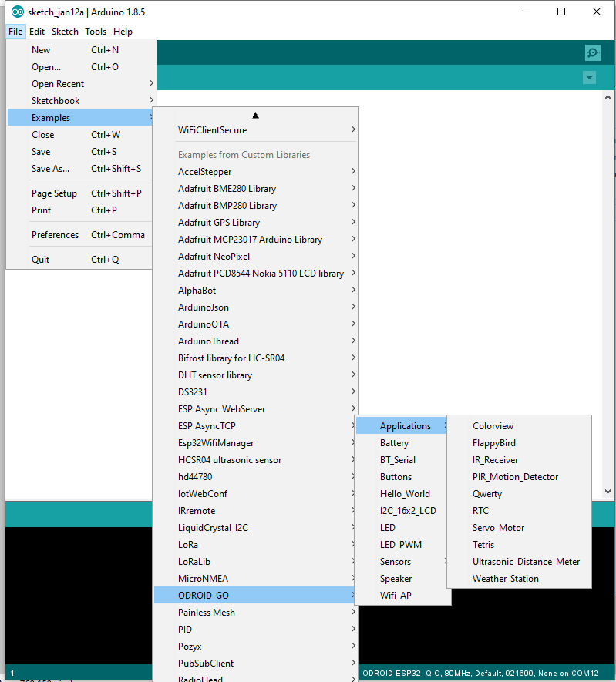The width and height of the screenshot is (616, 682).
Task: Click the editor scrollbar down arrow
Action: tap(608, 492)
